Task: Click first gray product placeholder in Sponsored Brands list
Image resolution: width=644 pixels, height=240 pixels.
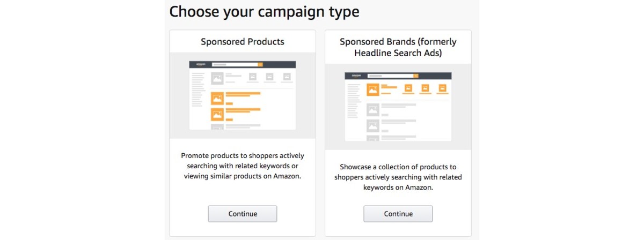Action: pyautogui.click(x=373, y=110)
